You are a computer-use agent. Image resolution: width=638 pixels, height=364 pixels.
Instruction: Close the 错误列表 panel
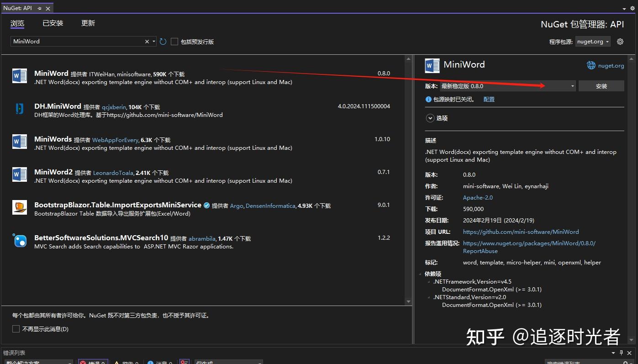coord(629,353)
